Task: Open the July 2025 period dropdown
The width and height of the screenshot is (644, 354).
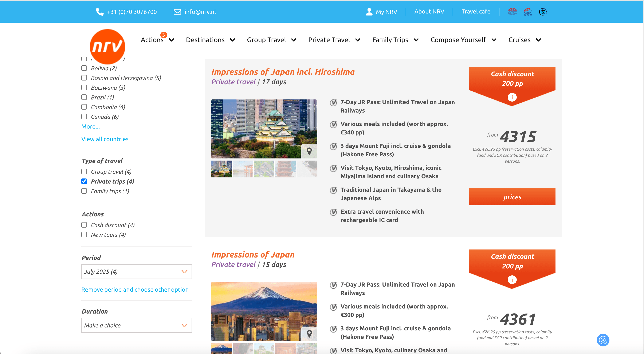Action: point(137,271)
